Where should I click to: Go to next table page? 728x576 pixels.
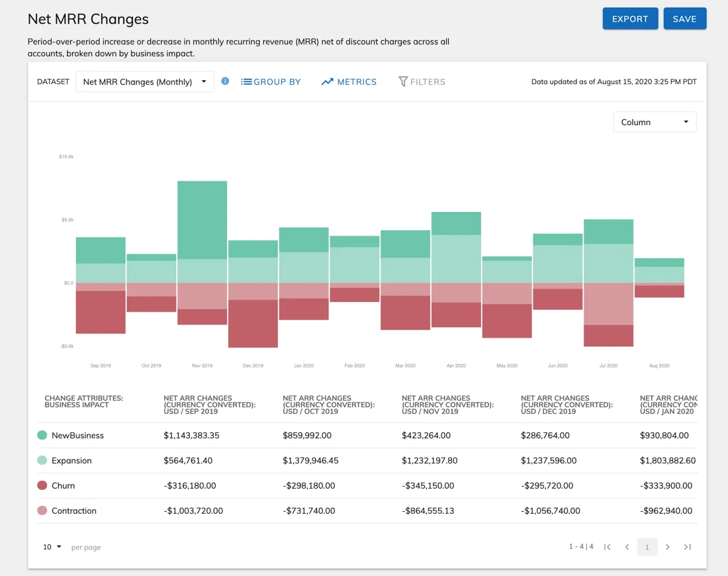(x=668, y=547)
